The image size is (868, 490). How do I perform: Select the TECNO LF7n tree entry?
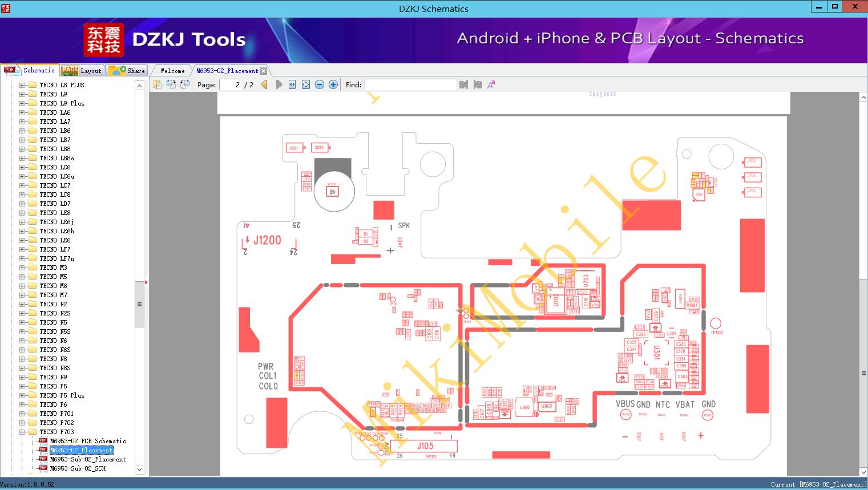click(56, 258)
